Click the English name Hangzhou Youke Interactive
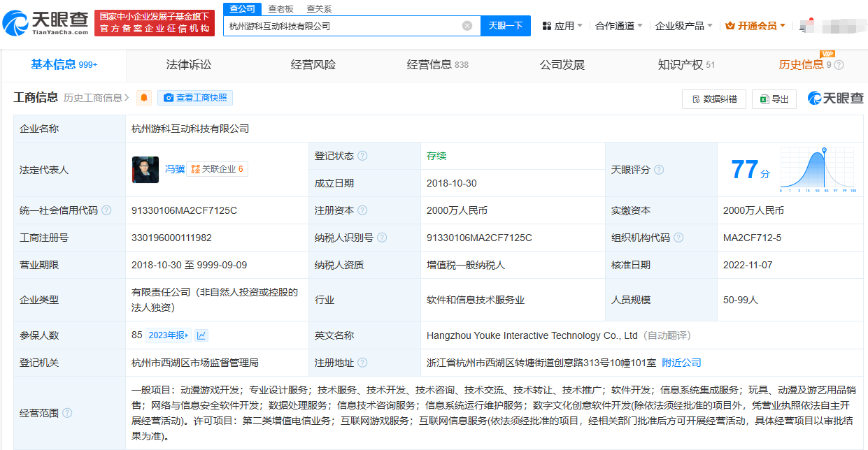 point(532,335)
